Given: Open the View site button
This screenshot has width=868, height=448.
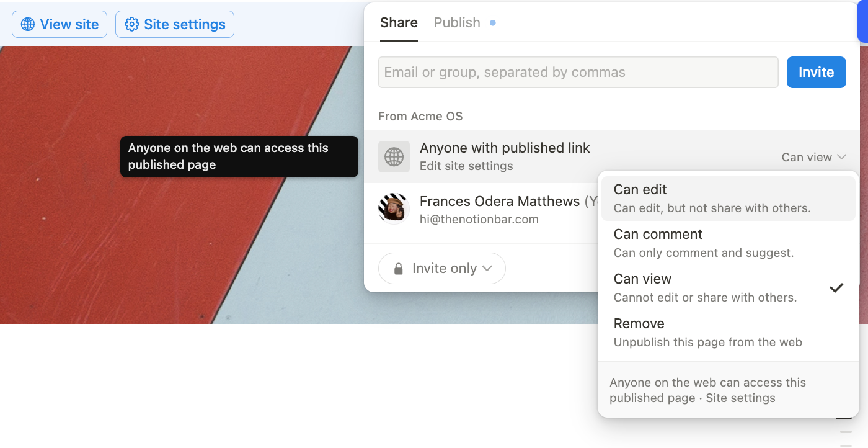Looking at the screenshot, I should [x=60, y=24].
